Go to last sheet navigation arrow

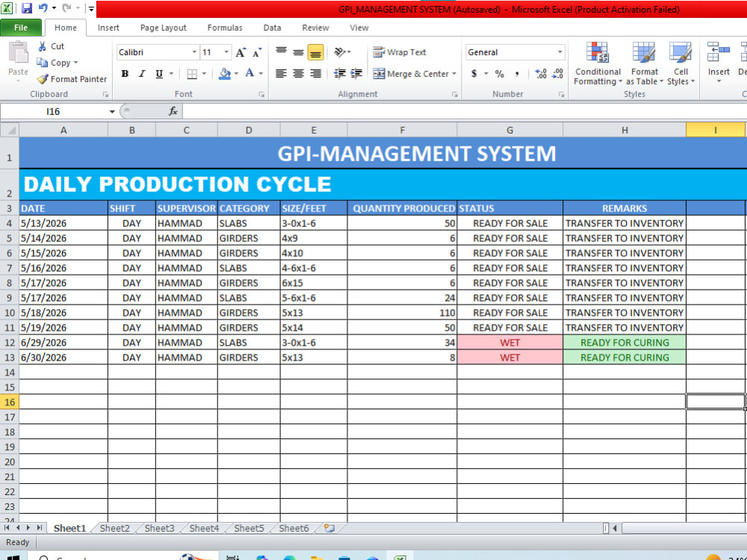(x=40, y=528)
